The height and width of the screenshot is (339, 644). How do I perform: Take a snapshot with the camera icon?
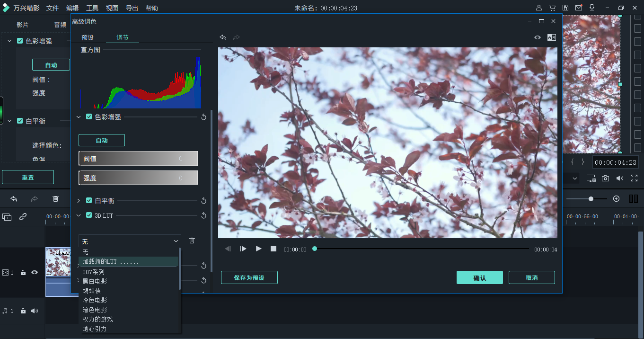click(605, 178)
